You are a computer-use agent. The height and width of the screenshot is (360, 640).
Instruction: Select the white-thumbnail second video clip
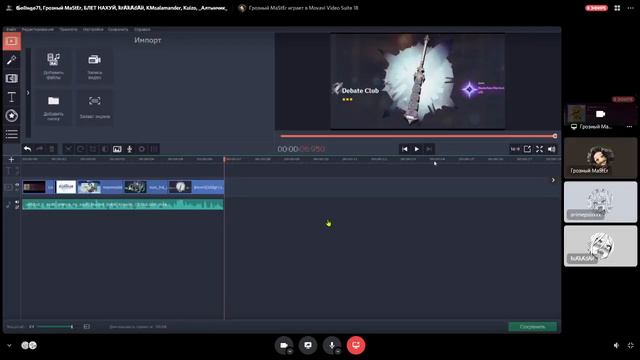pos(66,187)
